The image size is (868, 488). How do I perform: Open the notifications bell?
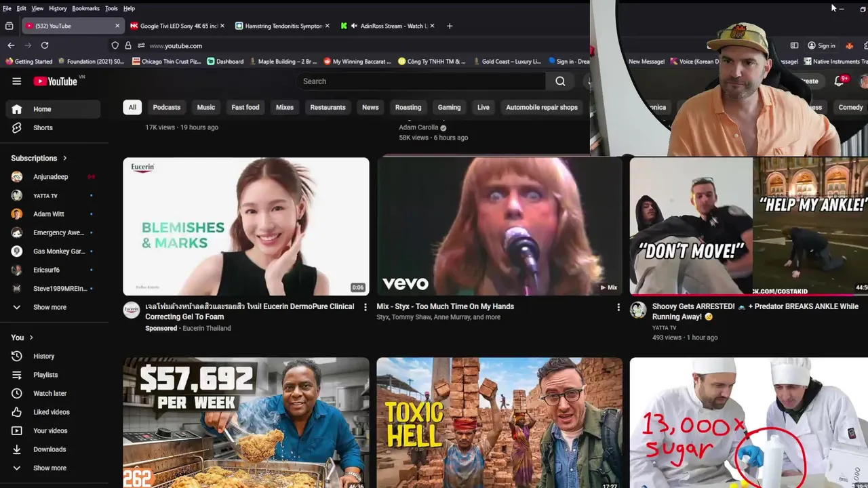click(839, 81)
